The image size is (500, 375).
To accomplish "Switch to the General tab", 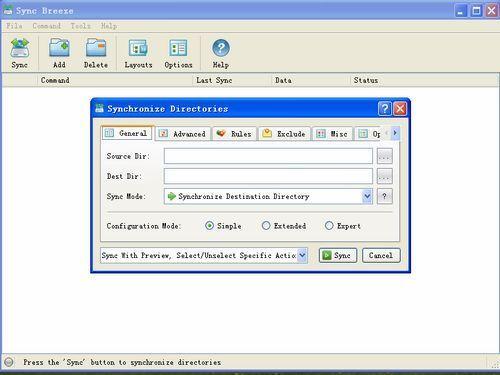I will 127,133.
